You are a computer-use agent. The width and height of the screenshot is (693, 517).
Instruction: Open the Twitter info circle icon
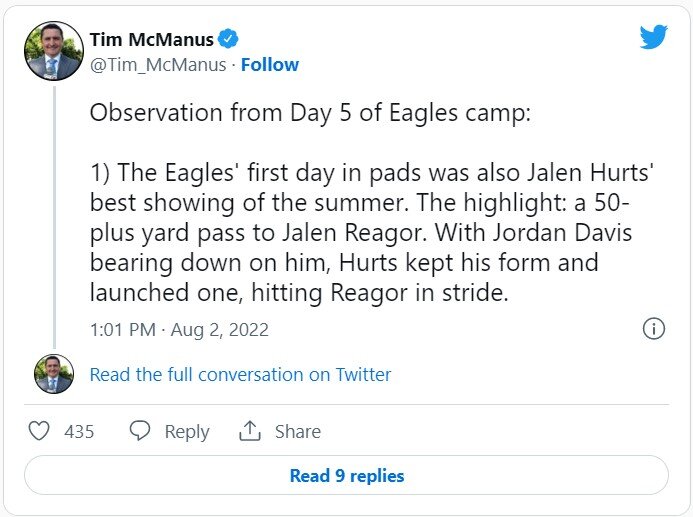coord(653,329)
